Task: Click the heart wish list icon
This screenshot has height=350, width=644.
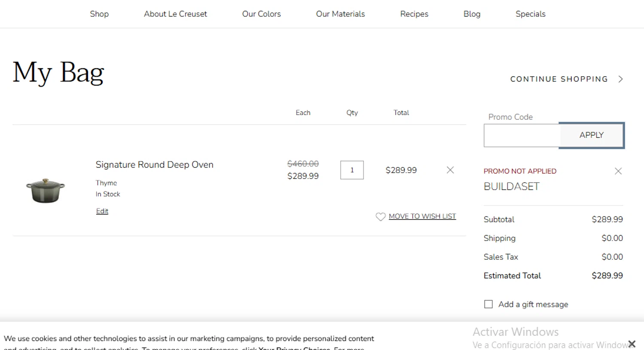Action: click(x=380, y=216)
